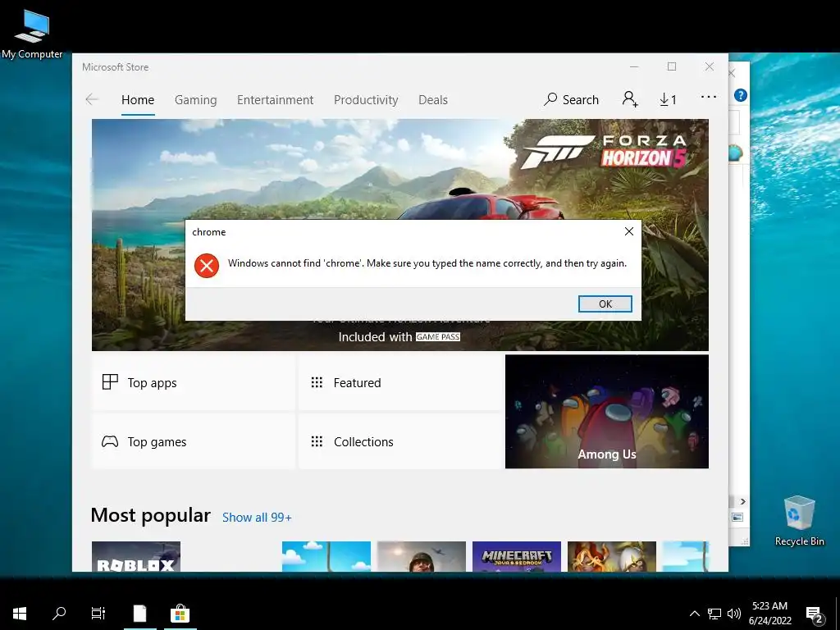
Task: Maximize the Microsoft Store window
Action: 672,66
